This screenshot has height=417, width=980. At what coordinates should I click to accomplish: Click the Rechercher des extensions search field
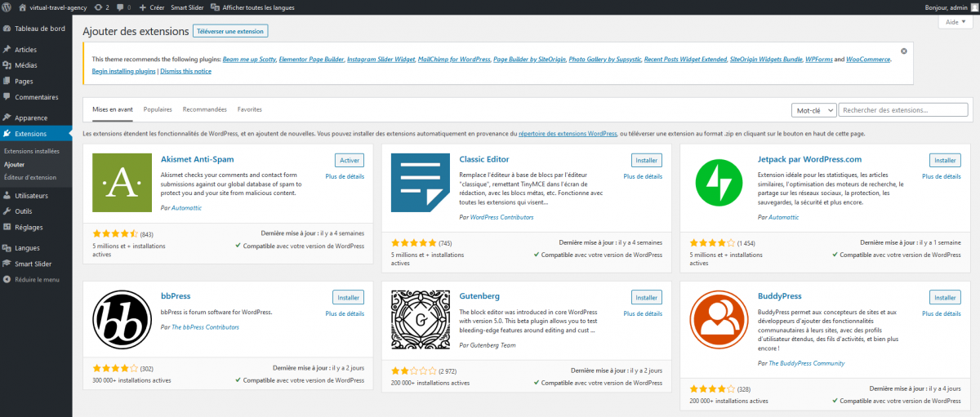pyautogui.click(x=904, y=110)
